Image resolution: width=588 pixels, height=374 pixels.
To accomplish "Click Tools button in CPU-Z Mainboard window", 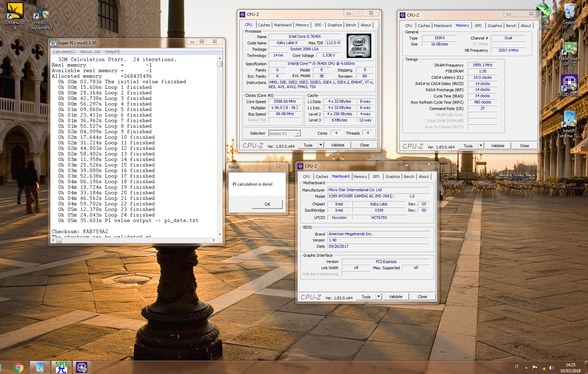I will tap(366, 297).
